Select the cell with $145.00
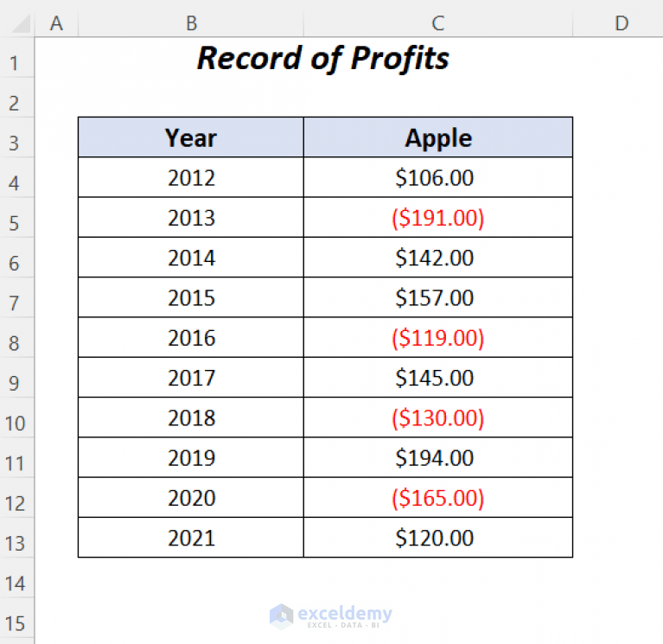Screen dimensions: 663x644 pyautogui.click(x=438, y=377)
